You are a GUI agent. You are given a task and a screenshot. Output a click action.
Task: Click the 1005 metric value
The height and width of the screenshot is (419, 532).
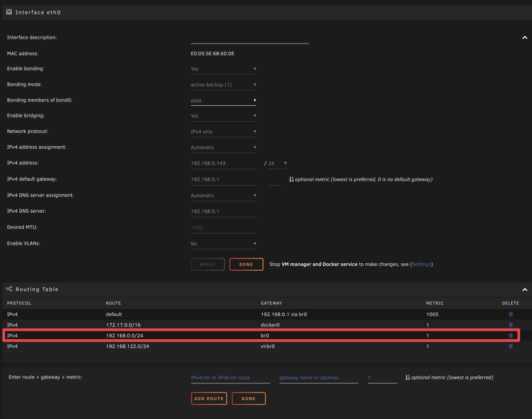[x=432, y=314]
